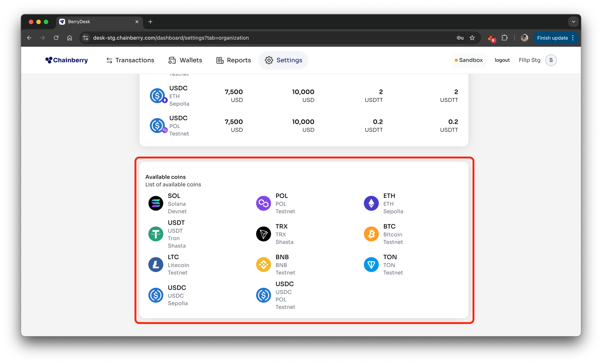Click the TRX Shasta coin icon
Image resolution: width=602 pixels, height=364 pixels.
[x=263, y=234]
